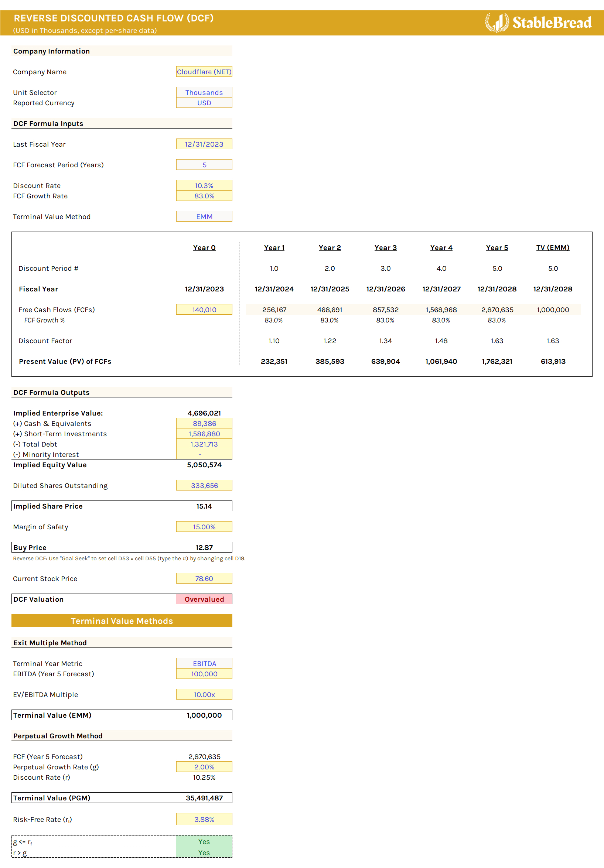Open the Terminal Year Metric dropdown showing EBITDA

tap(204, 663)
